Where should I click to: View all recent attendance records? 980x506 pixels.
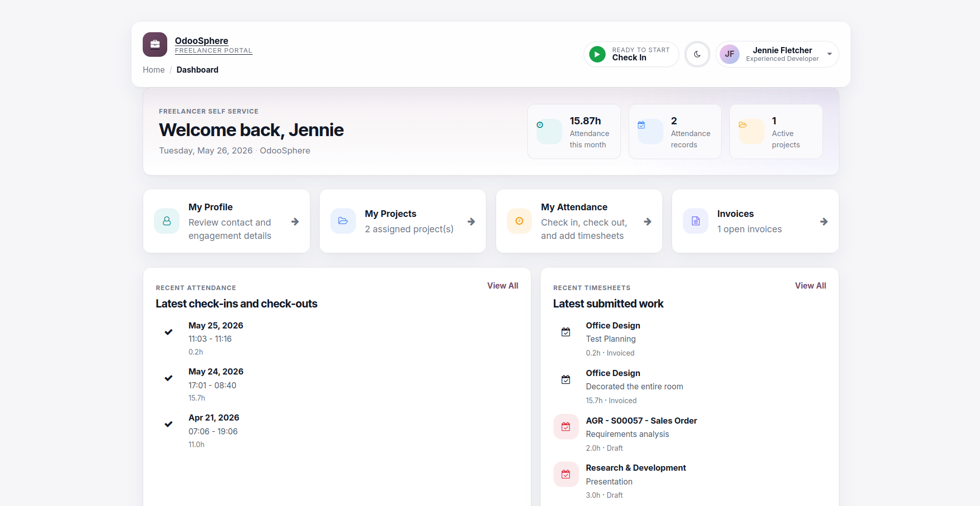click(503, 286)
